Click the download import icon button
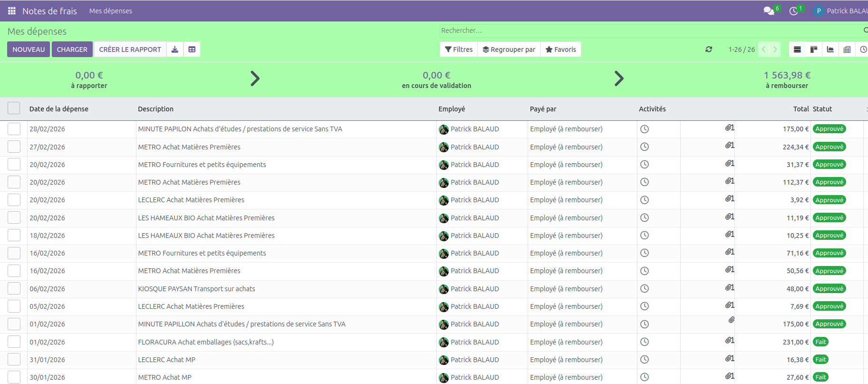The width and height of the screenshot is (868, 384). pyautogui.click(x=175, y=49)
